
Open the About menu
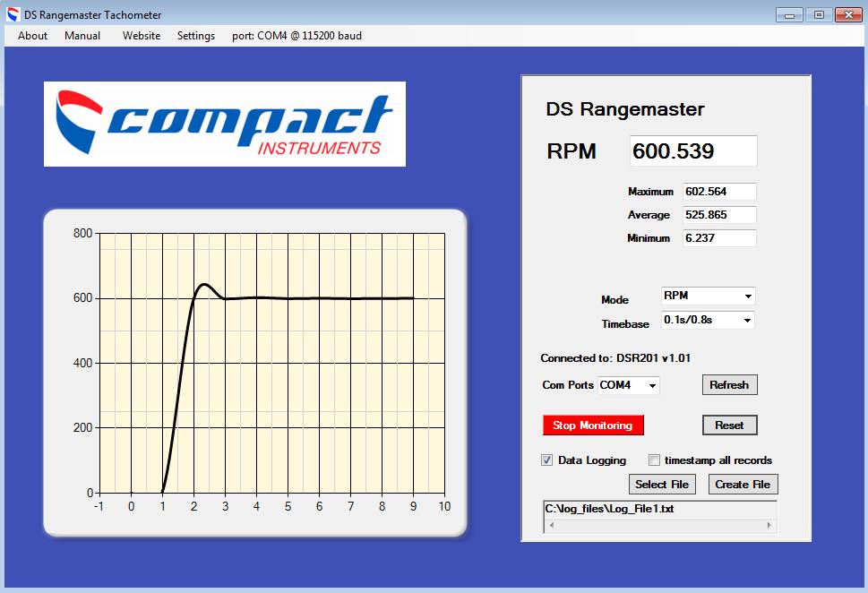click(x=32, y=36)
